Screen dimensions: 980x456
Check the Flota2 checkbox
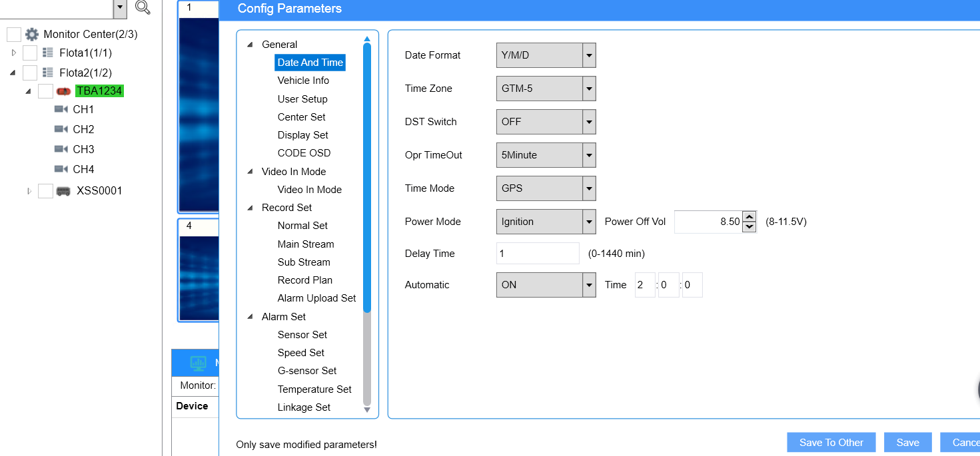coord(30,73)
